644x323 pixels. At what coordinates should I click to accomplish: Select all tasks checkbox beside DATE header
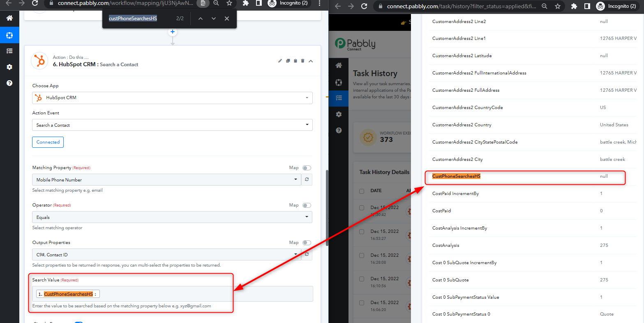[x=362, y=191]
